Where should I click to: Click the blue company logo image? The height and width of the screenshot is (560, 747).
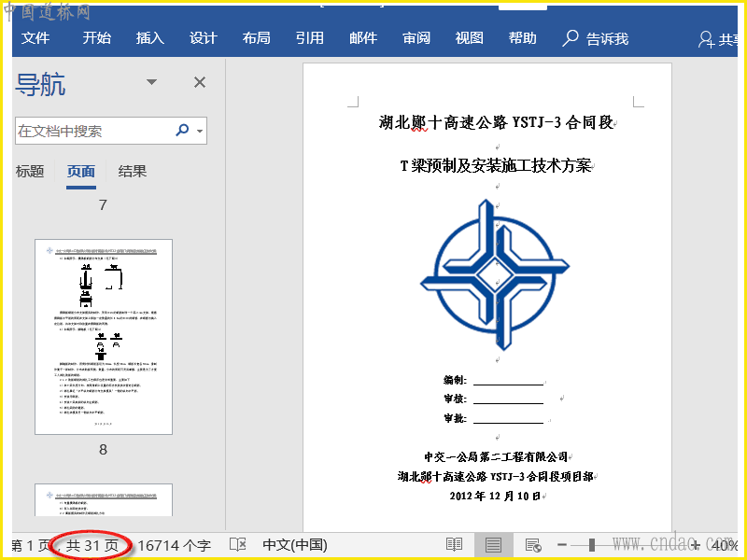[495, 274]
